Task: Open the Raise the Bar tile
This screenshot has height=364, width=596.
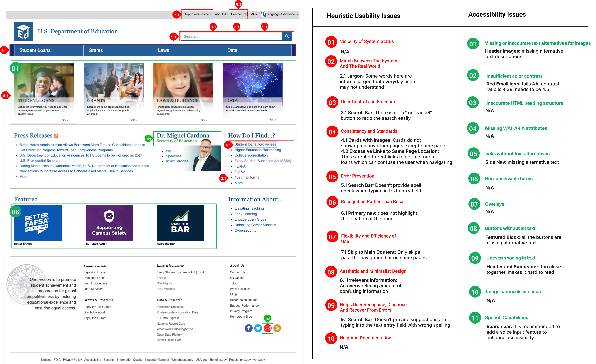Action: pyautogui.click(x=180, y=223)
